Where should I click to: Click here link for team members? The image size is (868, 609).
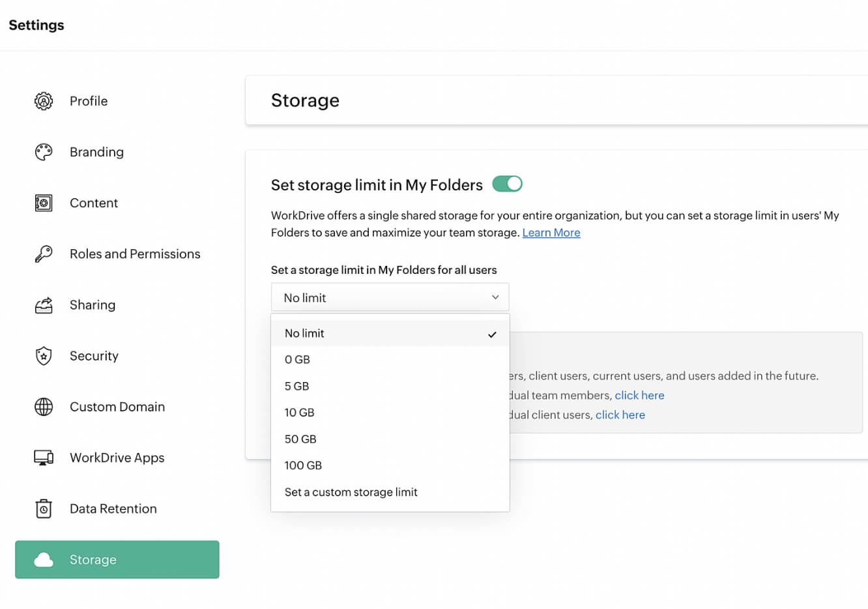[x=639, y=395]
